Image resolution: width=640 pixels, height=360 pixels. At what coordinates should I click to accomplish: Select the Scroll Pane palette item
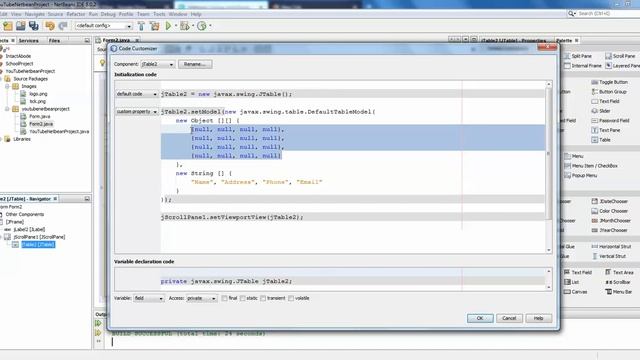click(620, 56)
